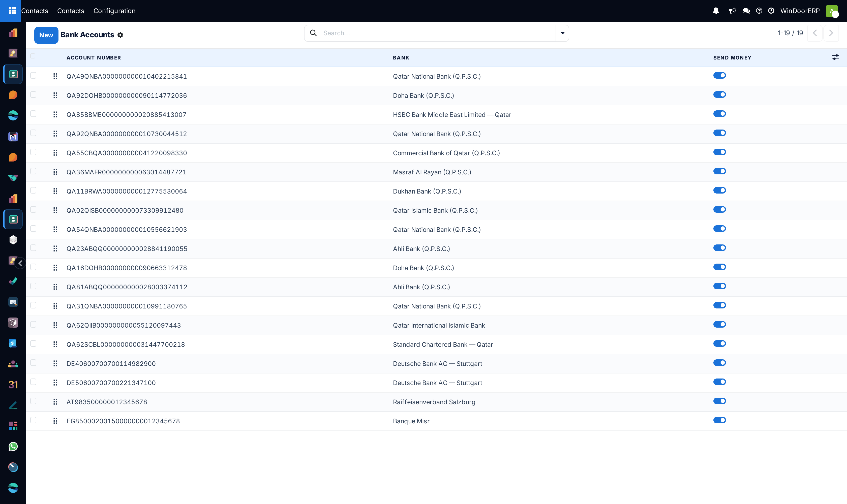The height and width of the screenshot is (504, 847).
Task: Check the HSBC Bank Middle East row checkbox
Action: pyautogui.click(x=33, y=114)
